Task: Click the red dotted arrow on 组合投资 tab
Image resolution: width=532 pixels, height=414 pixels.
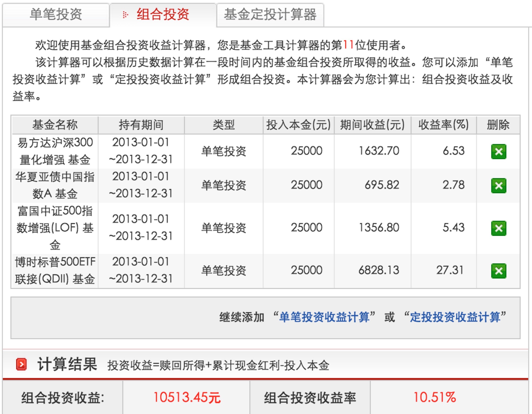Action: pos(125,15)
